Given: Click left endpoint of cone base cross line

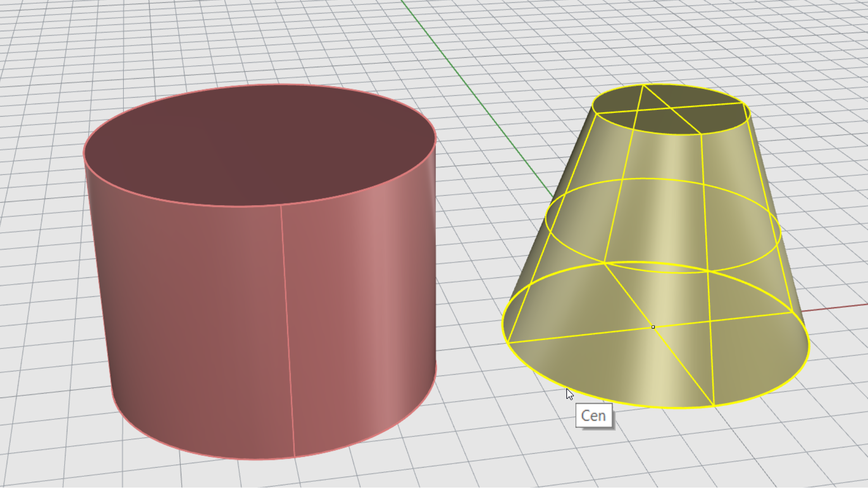Looking at the screenshot, I should pyautogui.click(x=509, y=343).
